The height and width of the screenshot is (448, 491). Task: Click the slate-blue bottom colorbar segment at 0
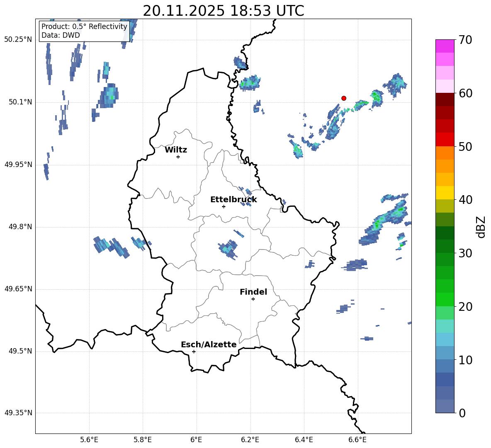click(445, 406)
